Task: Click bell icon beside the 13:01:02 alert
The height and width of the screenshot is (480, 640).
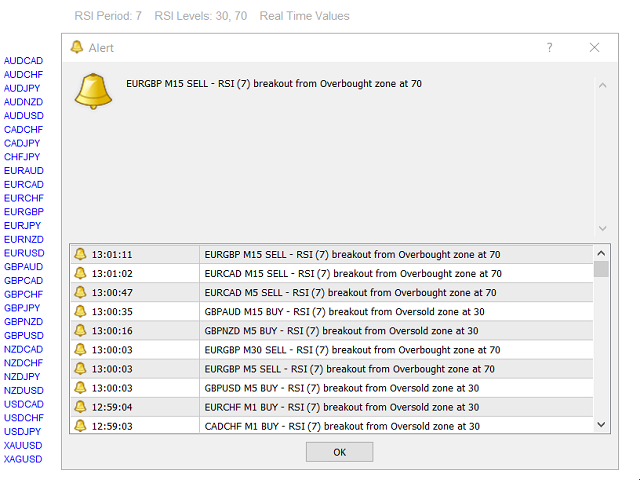Action: pos(80,273)
